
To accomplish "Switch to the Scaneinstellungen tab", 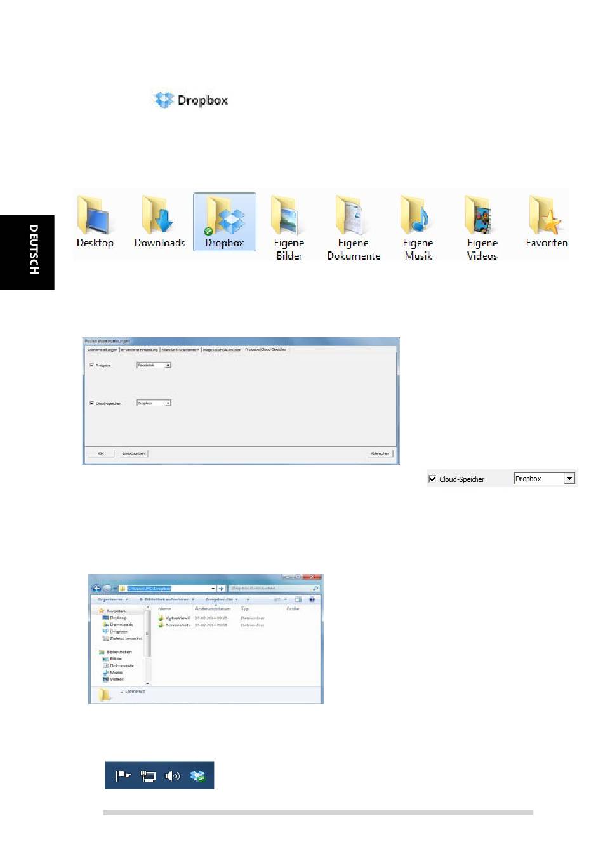I will (x=102, y=349).
